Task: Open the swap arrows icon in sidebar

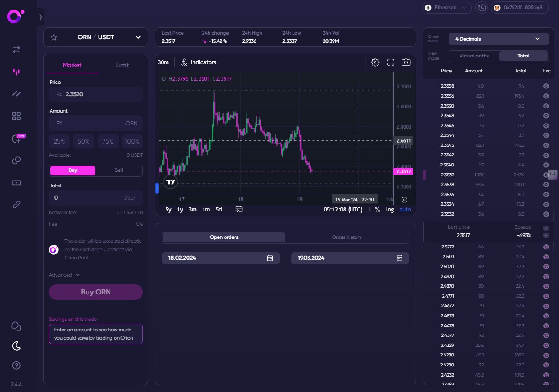Action: pyautogui.click(x=16, y=50)
